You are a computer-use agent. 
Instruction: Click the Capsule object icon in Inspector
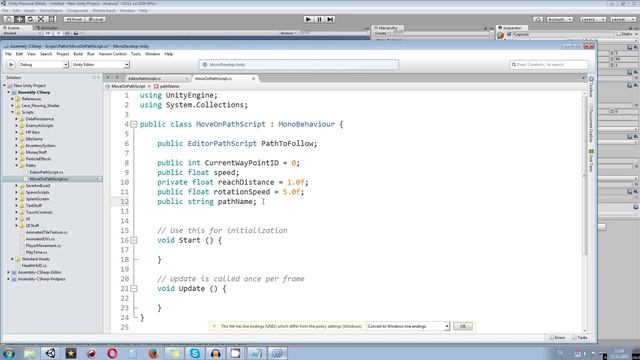(501, 36)
